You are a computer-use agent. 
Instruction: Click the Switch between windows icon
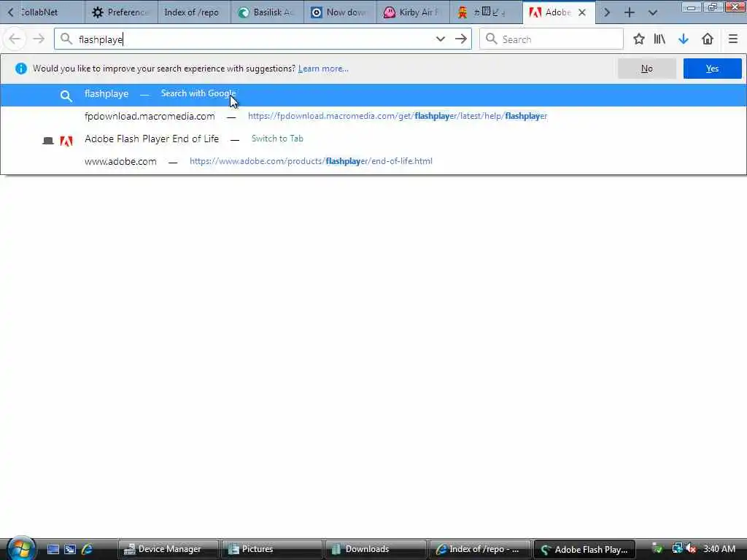tap(70, 549)
